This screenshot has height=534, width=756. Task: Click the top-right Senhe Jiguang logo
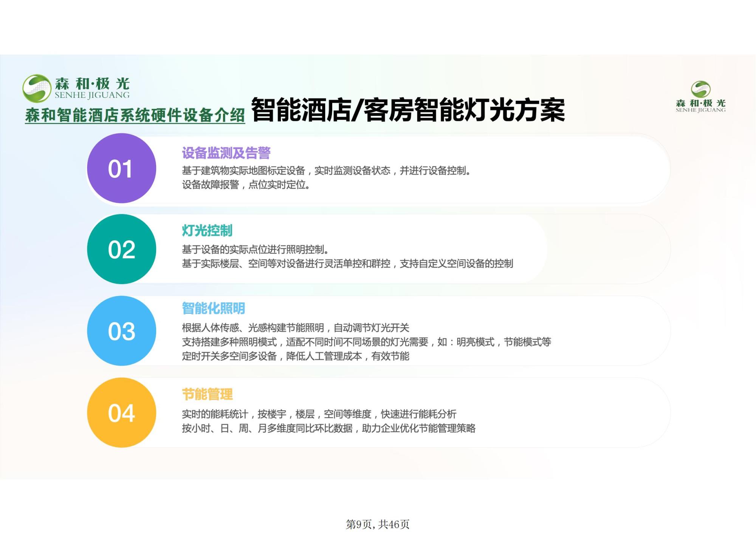pos(700,97)
